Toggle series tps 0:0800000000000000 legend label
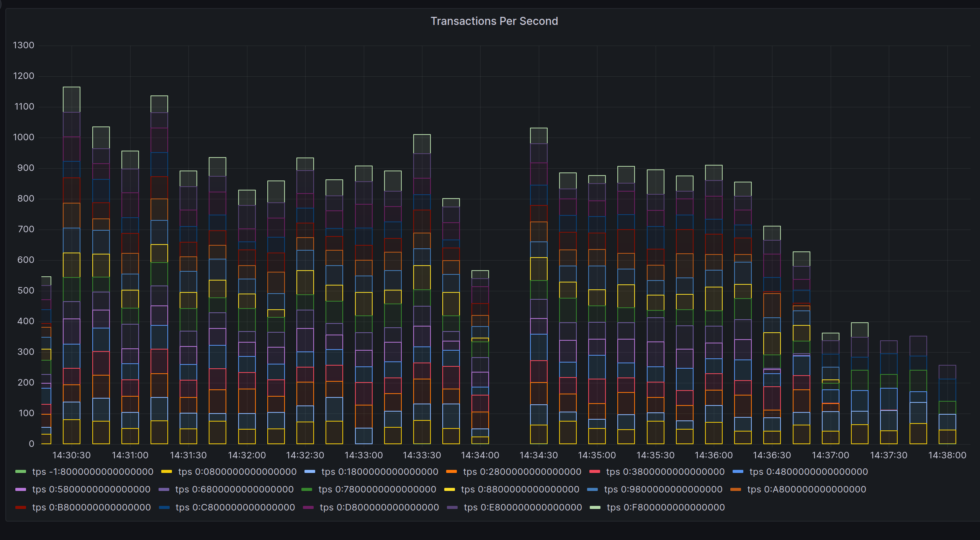Viewport: 980px width, 540px height. 237,472
